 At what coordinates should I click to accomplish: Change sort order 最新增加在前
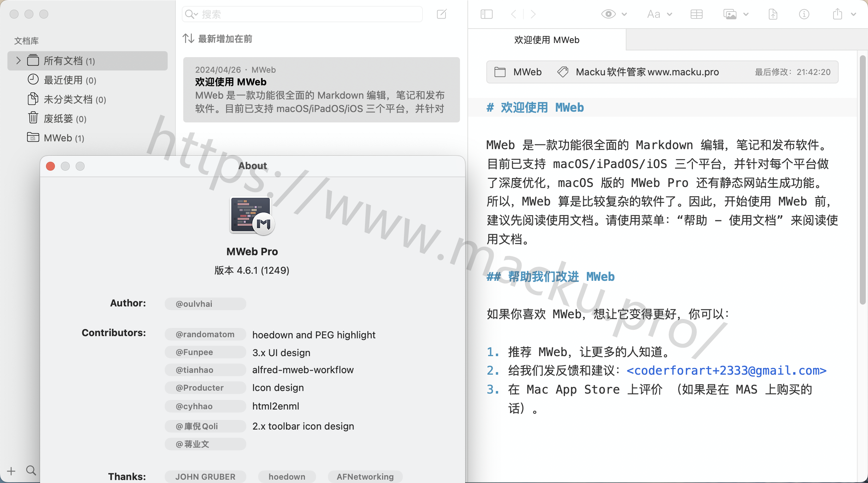pos(225,39)
